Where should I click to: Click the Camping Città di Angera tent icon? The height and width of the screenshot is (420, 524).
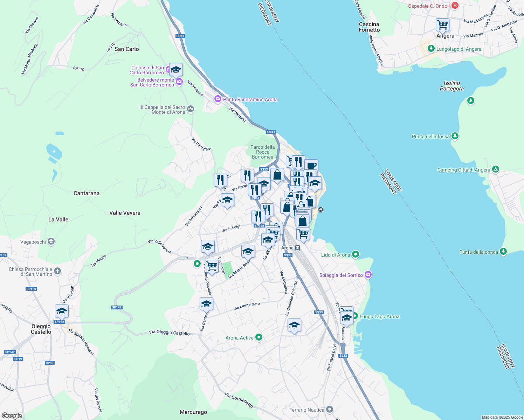495,169
